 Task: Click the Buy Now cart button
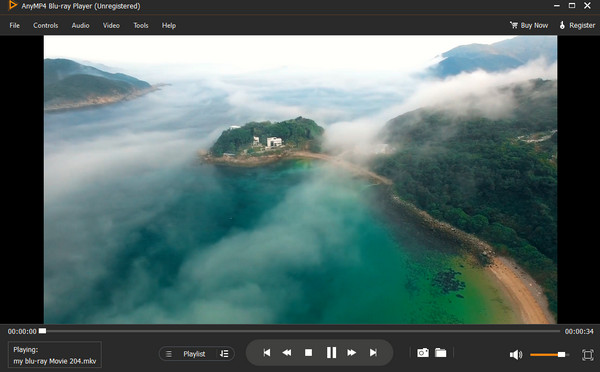[529, 25]
